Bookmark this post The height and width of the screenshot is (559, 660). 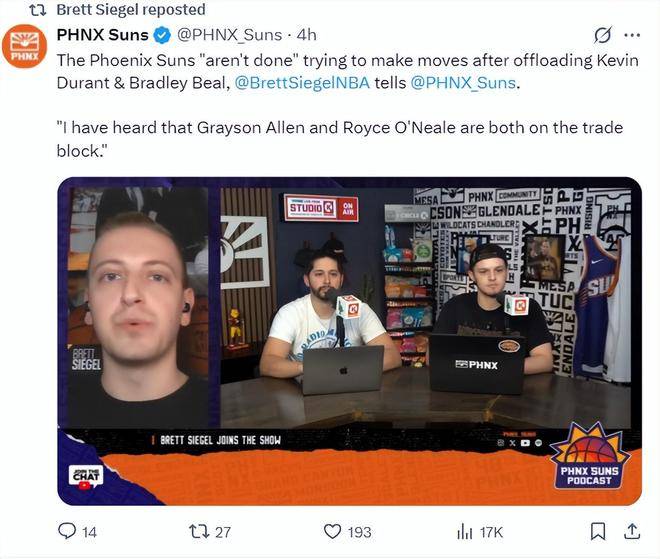[x=598, y=532]
